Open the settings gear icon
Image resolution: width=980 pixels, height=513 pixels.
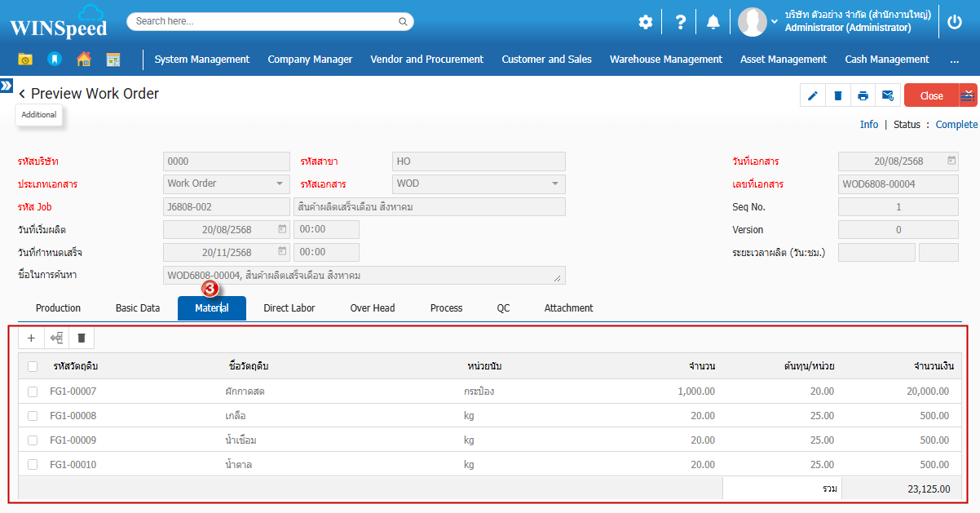coord(646,22)
